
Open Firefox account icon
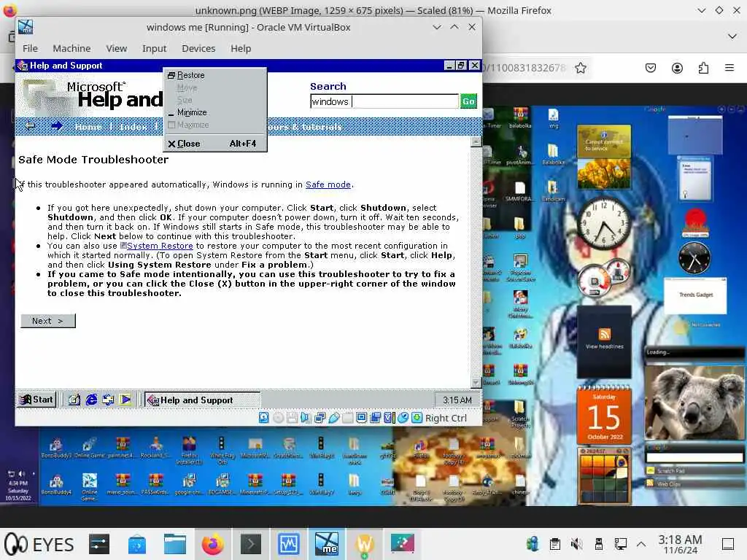(677, 68)
